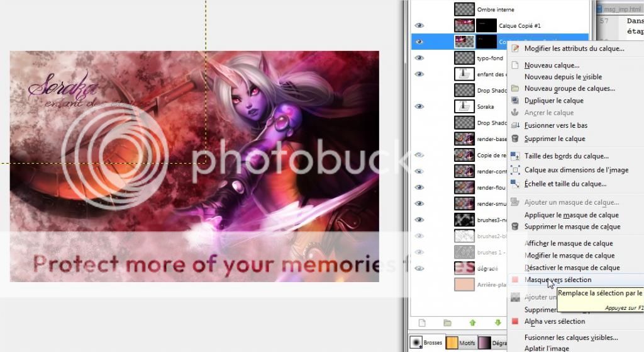This screenshot has width=644, height=352.
Task: Open 'Taille des bords du calque...'
Action: coord(567,156)
